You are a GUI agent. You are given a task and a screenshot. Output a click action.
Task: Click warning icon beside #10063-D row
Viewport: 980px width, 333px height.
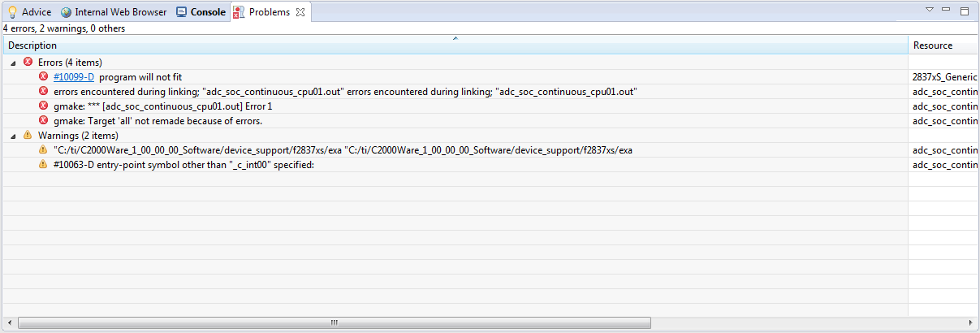[43, 164]
